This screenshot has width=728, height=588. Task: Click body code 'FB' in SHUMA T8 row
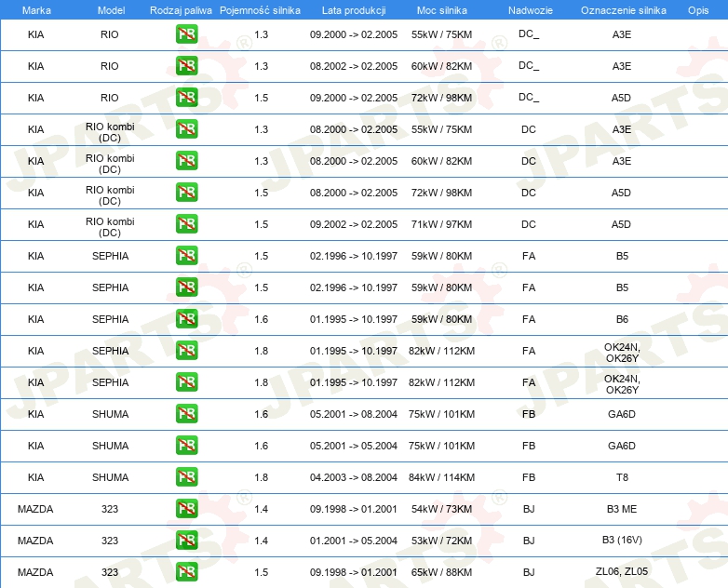point(529,477)
